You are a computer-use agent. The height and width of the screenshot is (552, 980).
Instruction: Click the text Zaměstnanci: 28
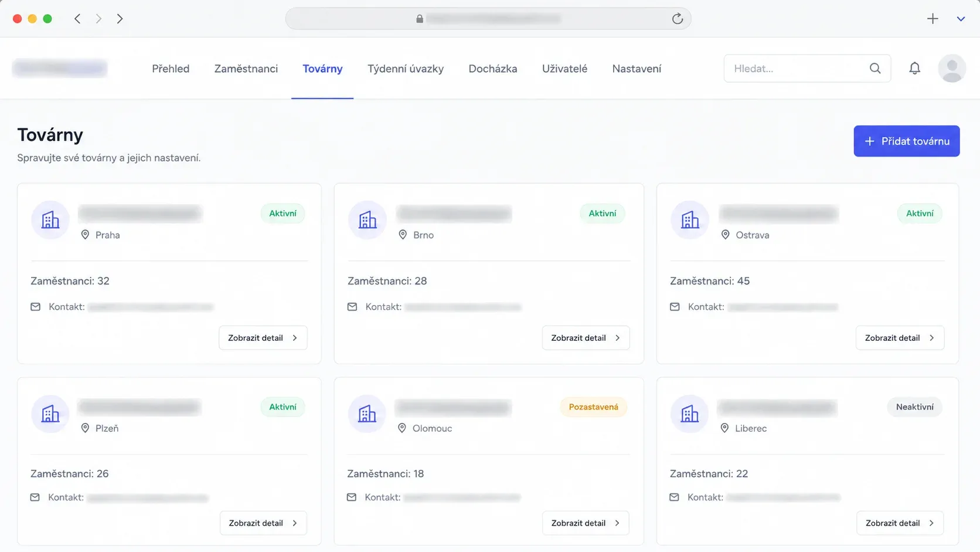[x=387, y=281]
